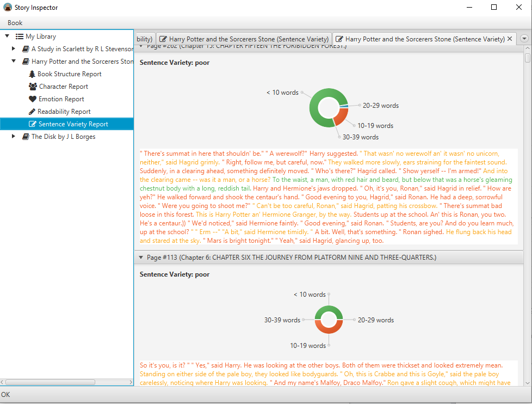The height and width of the screenshot is (404, 532).
Task: Click the pencil icon of Readability Report
Action: (x=32, y=112)
